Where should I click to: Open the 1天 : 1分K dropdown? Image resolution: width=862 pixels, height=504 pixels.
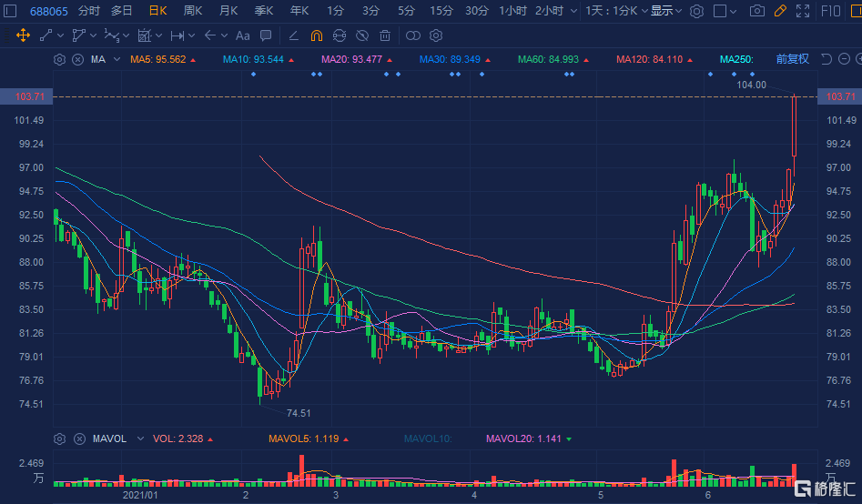point(616,11)
